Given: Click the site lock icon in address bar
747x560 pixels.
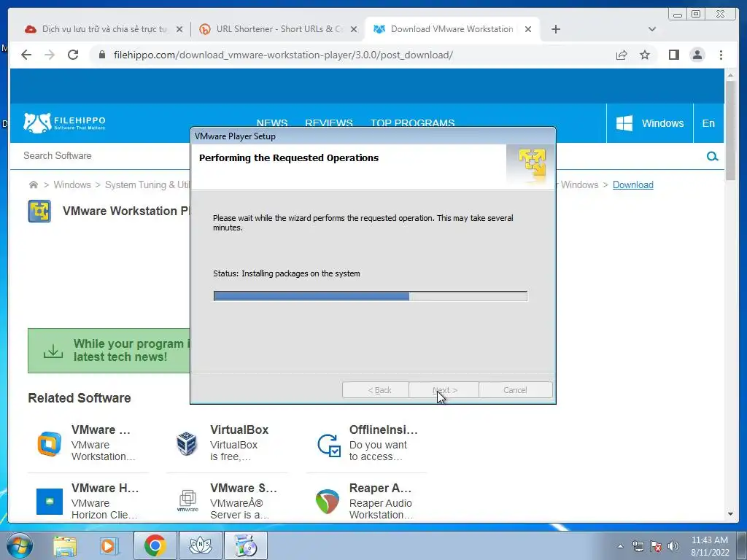Looking at the screenshot, I should point(101,55).
